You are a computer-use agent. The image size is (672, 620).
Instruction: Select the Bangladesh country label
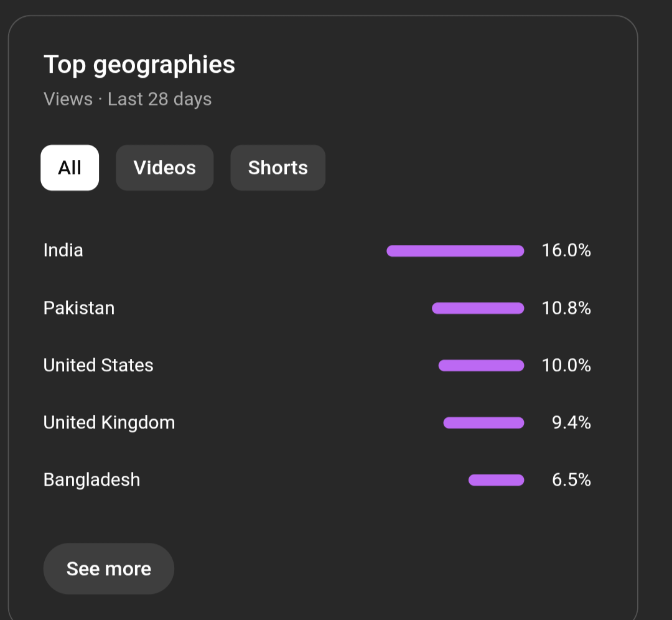[x=91, y=480]
